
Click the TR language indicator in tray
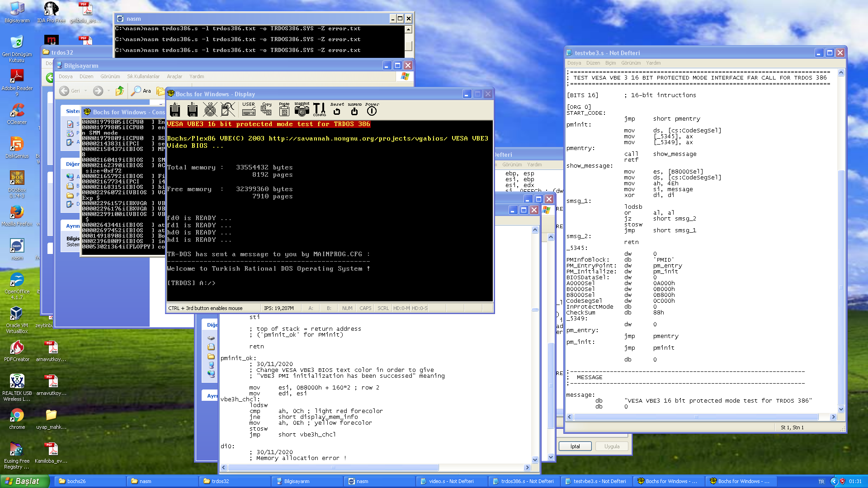[x=821, y=482]
